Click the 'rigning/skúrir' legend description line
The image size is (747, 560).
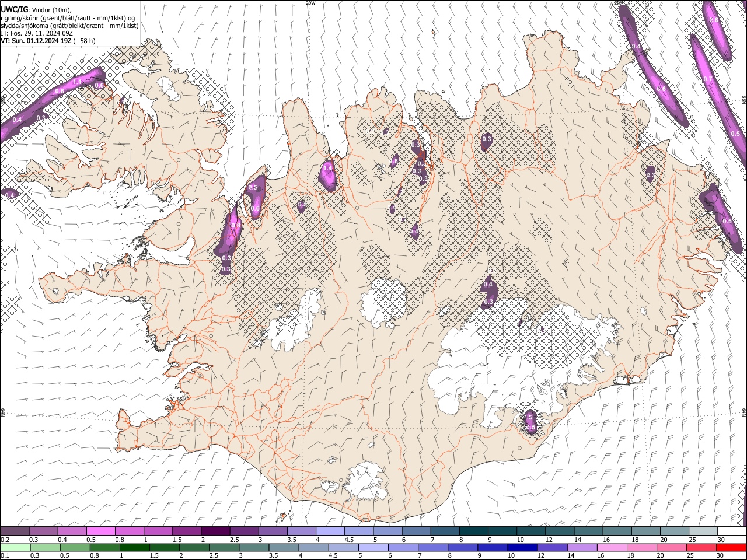68,18
